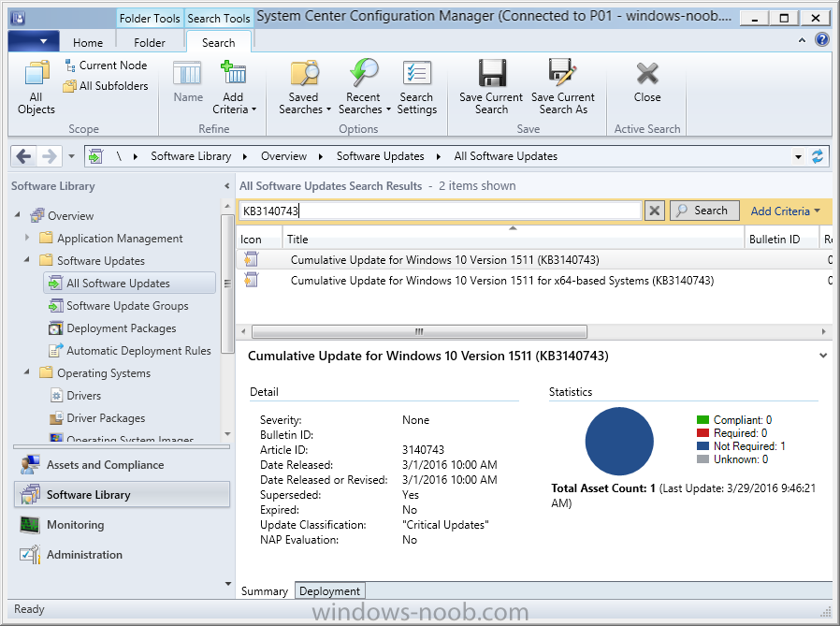The width and height of the screenshot is (840, 626).
Task: Sort by the Bulletin ID column header
Action: (x=782, y=239)
